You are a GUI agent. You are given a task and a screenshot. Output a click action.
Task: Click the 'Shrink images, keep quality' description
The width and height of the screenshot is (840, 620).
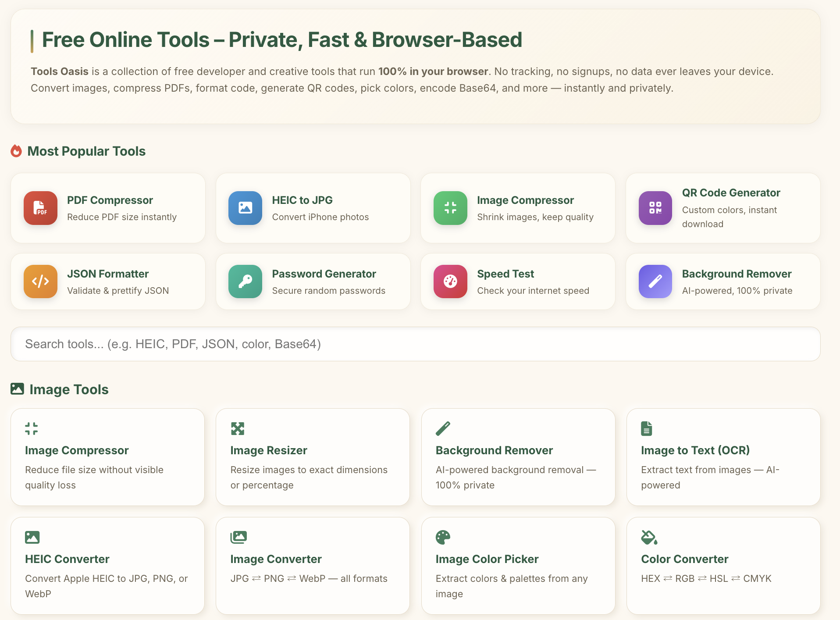pos(535,217)
